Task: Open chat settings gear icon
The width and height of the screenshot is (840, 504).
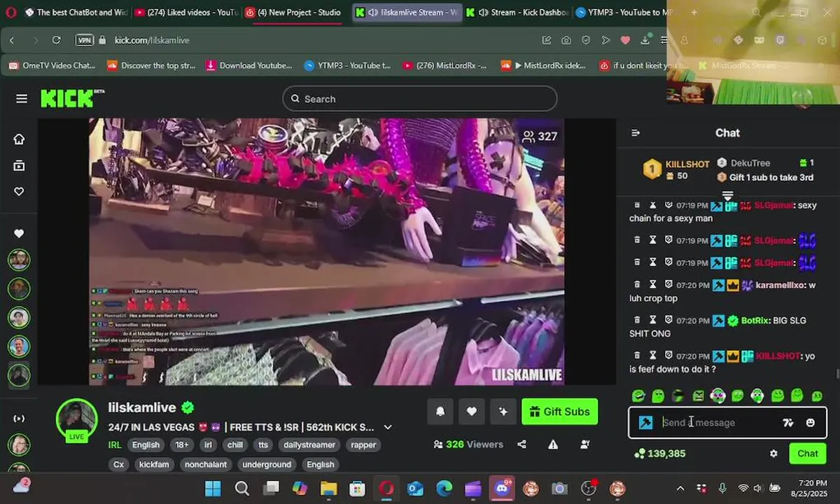Action: pos(773,454)
